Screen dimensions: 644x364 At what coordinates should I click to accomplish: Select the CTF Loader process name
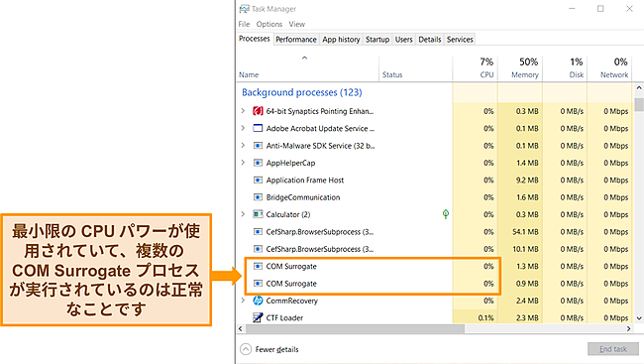click(284, 318)
